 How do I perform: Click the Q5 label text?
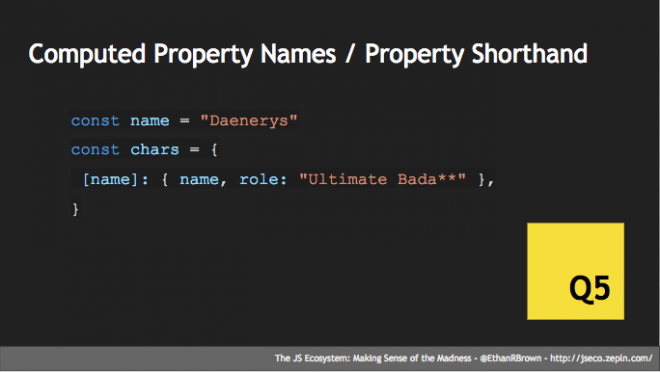589,288
